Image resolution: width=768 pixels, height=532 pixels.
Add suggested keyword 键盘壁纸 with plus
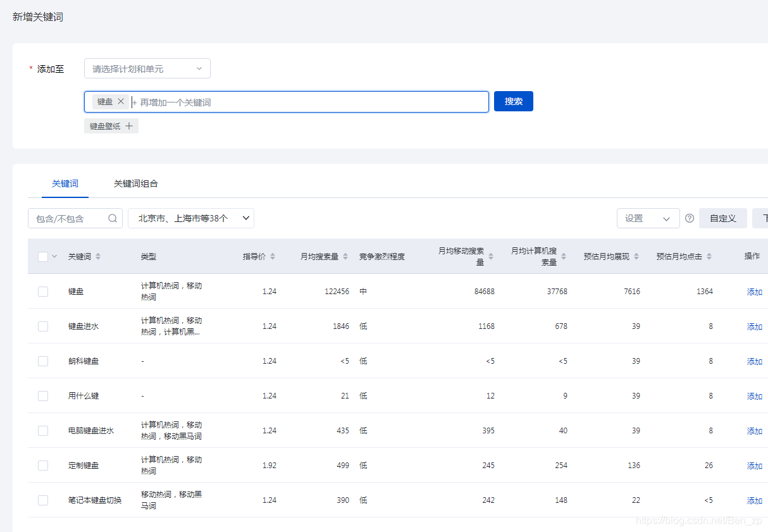pyautogui.click(x=129, y=126)
